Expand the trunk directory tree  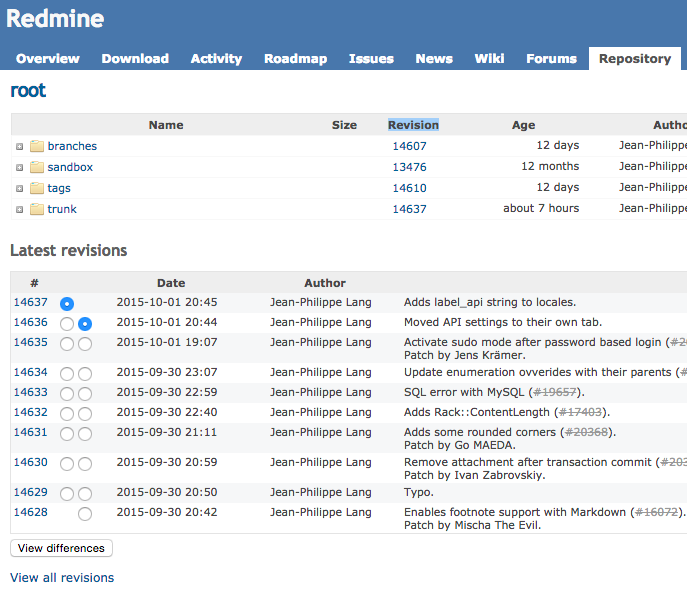pyautogui.click(x=20, y=209)
